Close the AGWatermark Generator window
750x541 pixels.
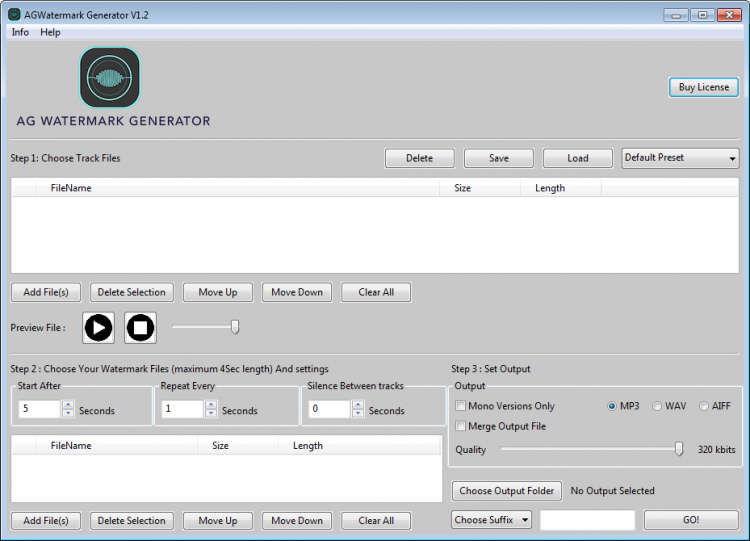click(x=729, y=15)
